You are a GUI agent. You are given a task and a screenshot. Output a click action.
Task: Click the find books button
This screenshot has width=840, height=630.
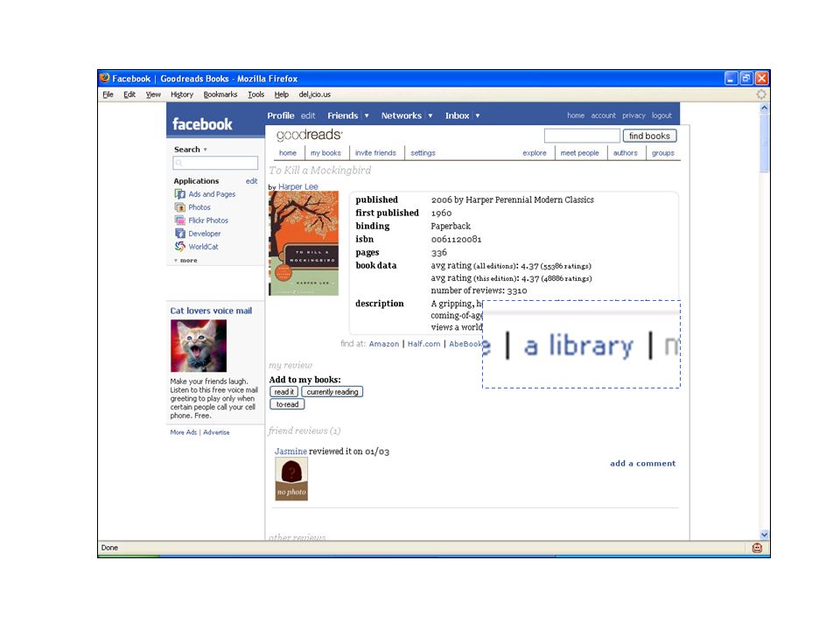click(649, 136)
